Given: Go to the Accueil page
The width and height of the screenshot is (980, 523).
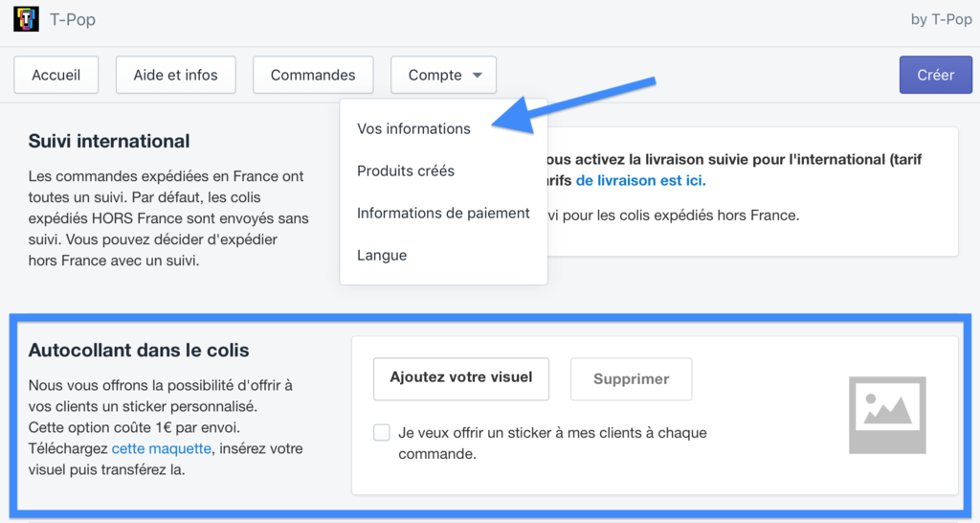Looking at the screenshot, I should pos(56,75).
